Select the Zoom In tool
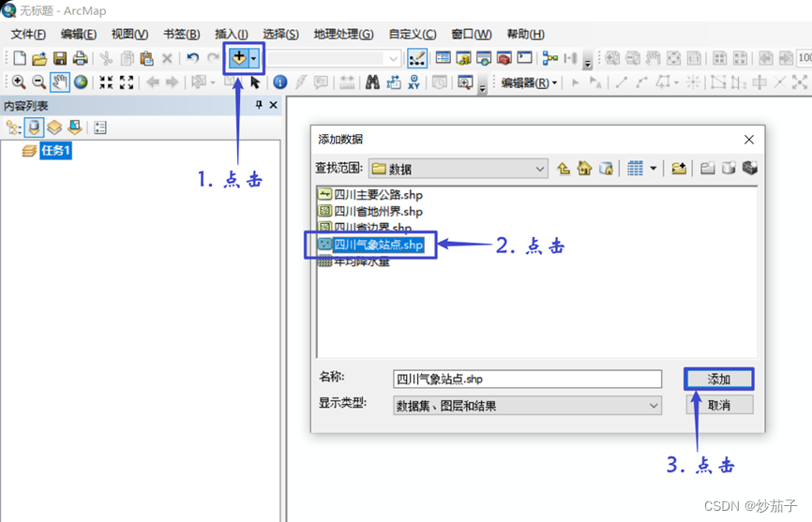This screenshot has width=812, height=522. 19,82
